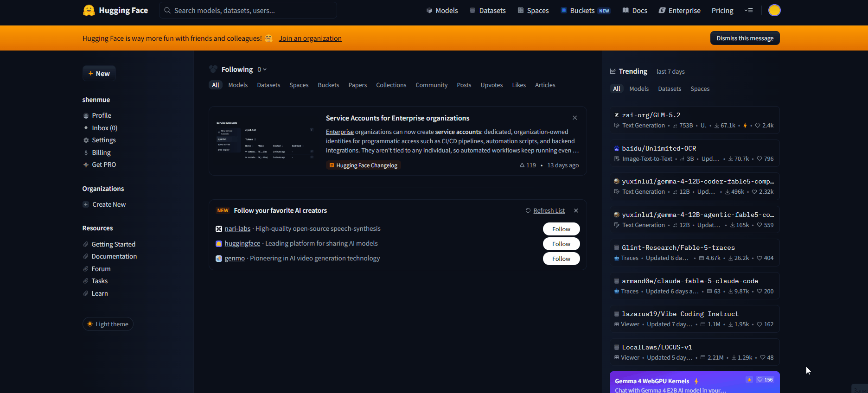Click the nari-labs avatar icon
The image size is (868, 393).
click(219, 229)
